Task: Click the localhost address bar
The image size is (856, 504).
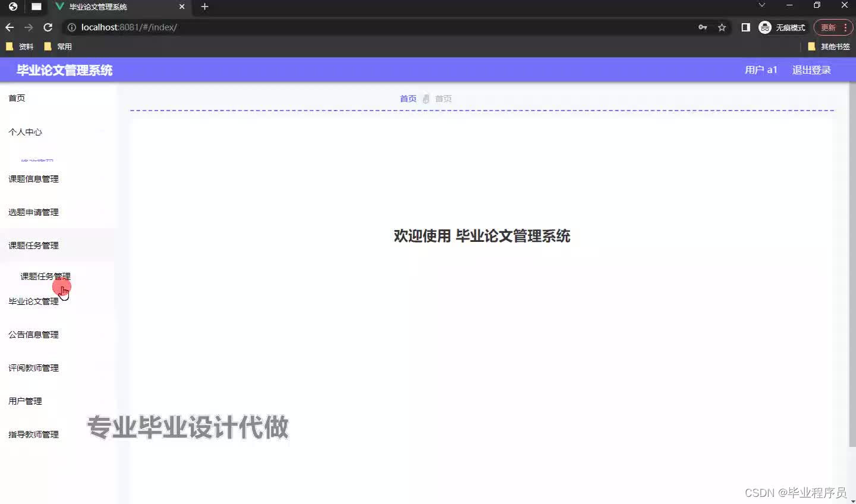Action: click(x=380, y=27)
